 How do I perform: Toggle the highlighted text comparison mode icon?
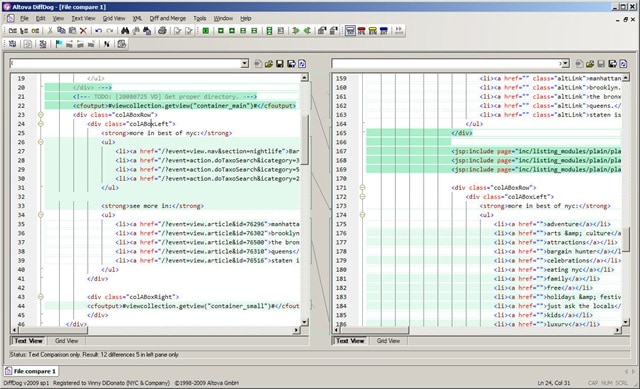[x=350, y=31]
